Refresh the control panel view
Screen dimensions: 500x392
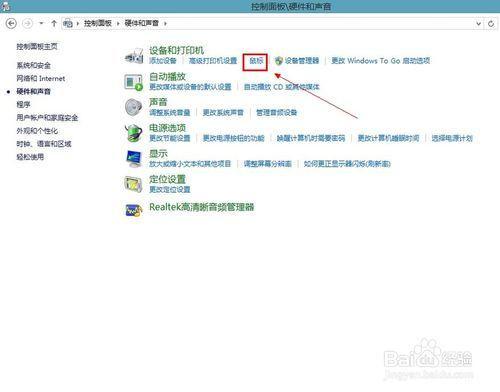click(x=491, y=24)
